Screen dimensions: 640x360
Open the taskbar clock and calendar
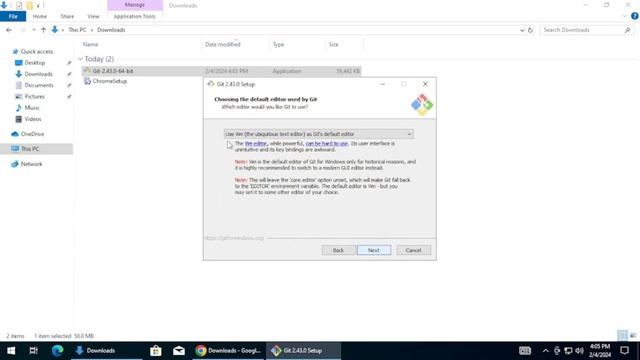600,351
